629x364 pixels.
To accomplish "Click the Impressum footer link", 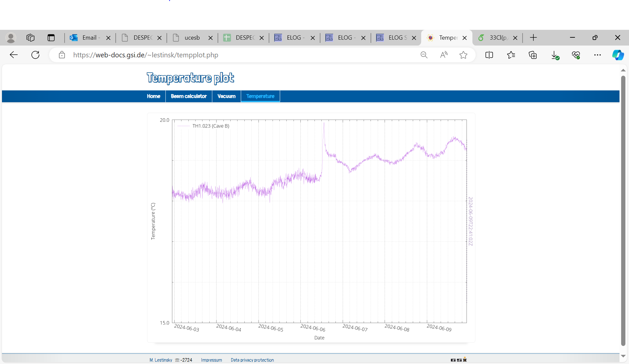I will pos(211,360).
